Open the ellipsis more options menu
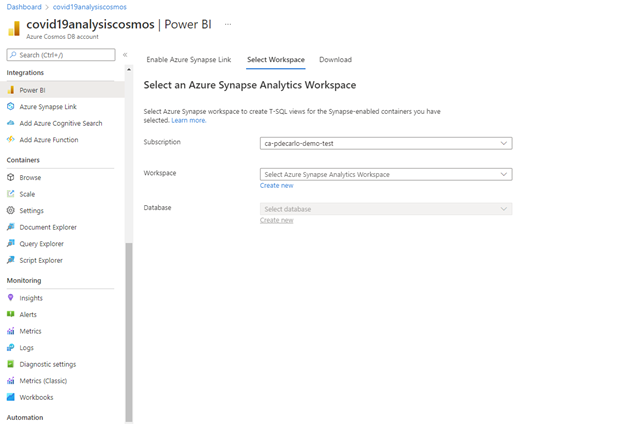Image resolution: width=624 pixels, height=424 pixels. coord(228,24)
